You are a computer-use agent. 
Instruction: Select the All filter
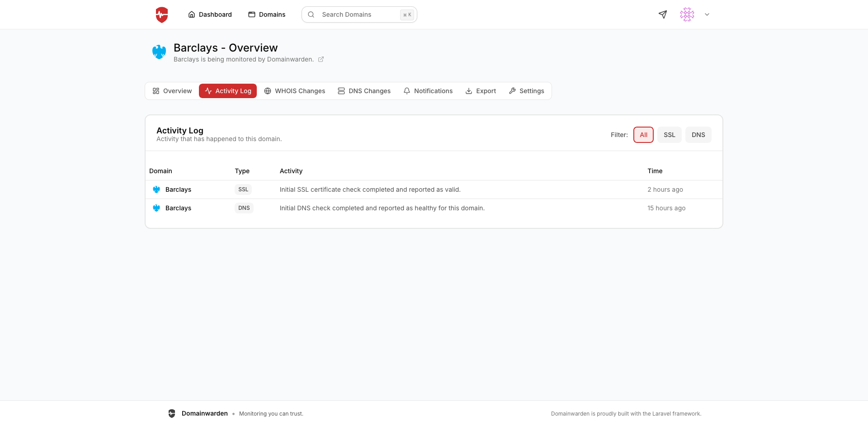tap(643, 135)
